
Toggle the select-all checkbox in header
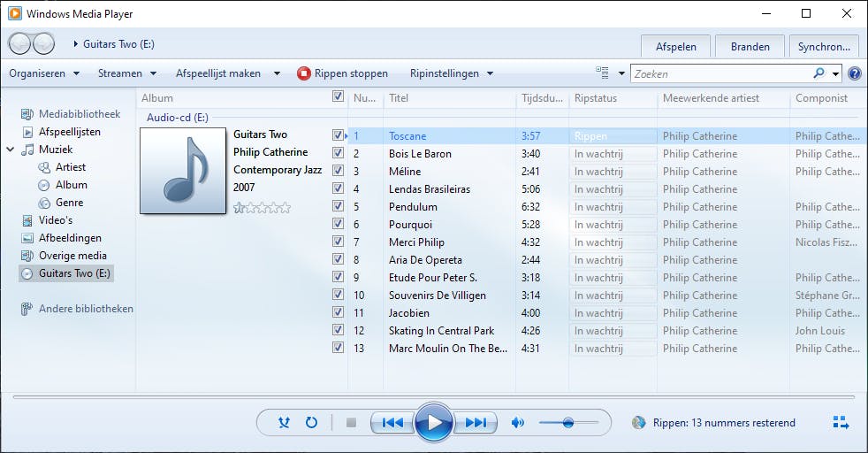[x=338, y=96]
